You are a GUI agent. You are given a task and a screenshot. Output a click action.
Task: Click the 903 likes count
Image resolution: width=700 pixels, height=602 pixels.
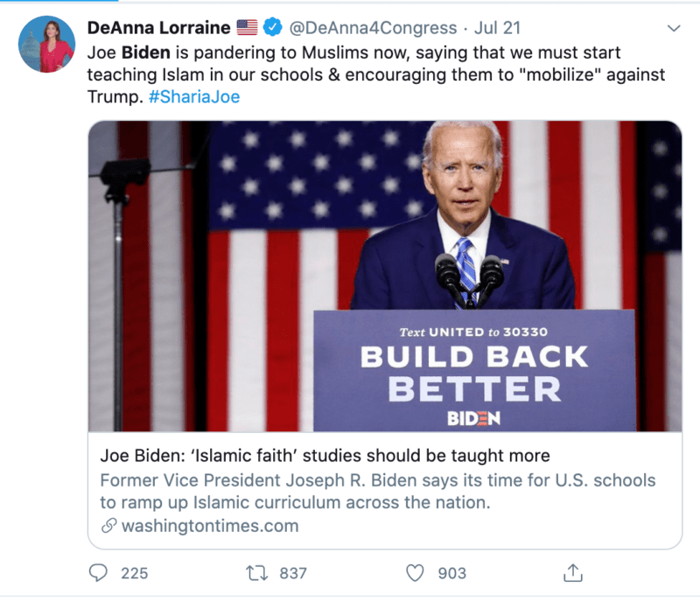click(x=451, y=573)
